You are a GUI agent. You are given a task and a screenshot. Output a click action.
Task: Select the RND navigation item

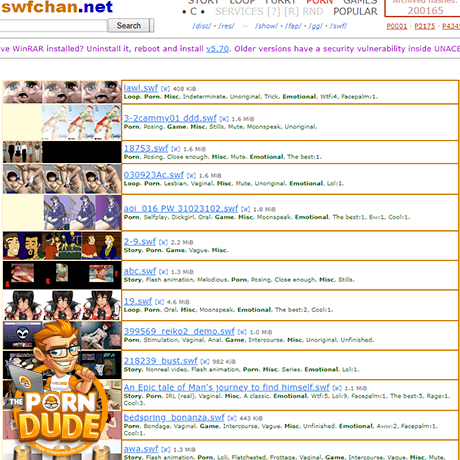[313, 12]
